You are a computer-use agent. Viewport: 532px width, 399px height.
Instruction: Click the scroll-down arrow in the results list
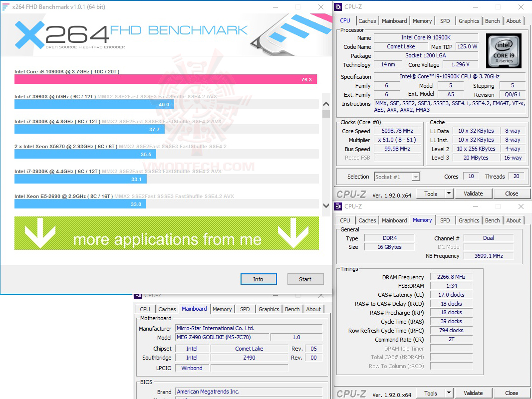pyautogui.click(x=326, y=205)
